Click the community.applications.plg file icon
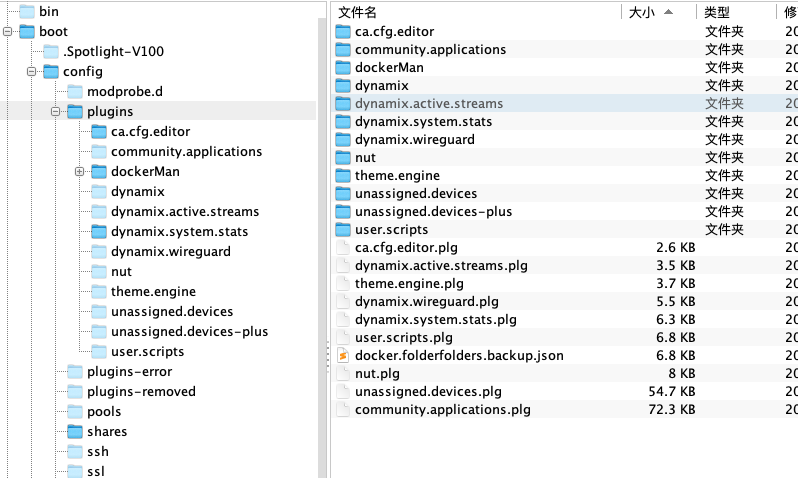This screenshot has height=478, width=798. tap(343, 409)
